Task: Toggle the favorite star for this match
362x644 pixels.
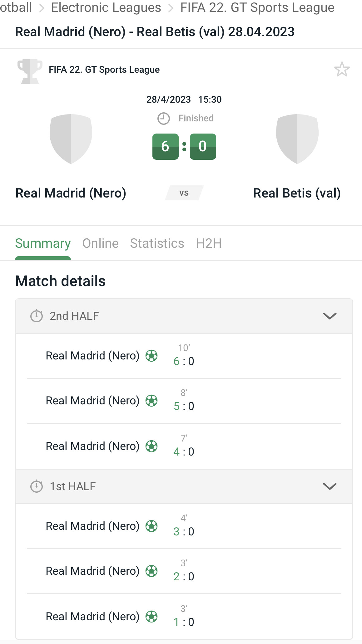Action: (x=342, y=69)
